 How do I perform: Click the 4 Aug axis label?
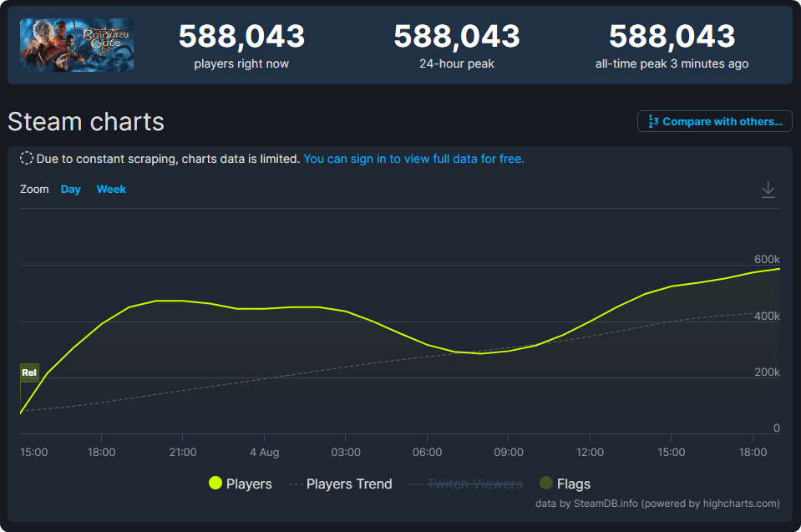(264, 453)
